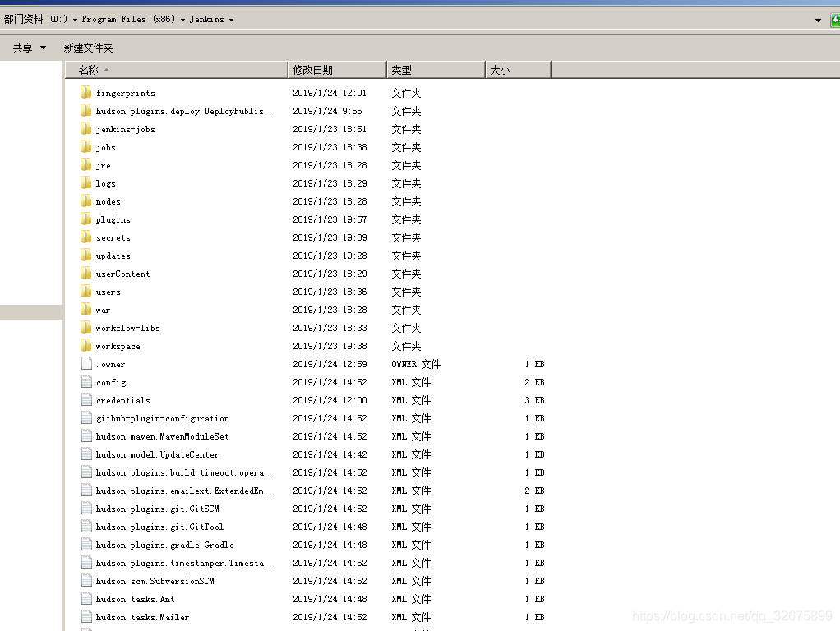Image resolution: width=840 pixels, height=631 pixels.
Task: Expand the dropdown arrow after Program Files (x86)
Action: tap(182, 20)
